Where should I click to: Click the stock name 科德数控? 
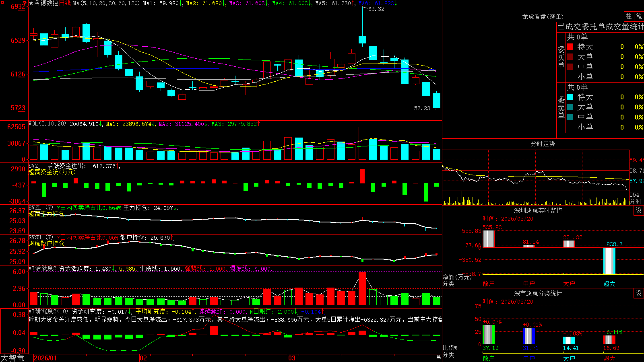click(46, 3)
